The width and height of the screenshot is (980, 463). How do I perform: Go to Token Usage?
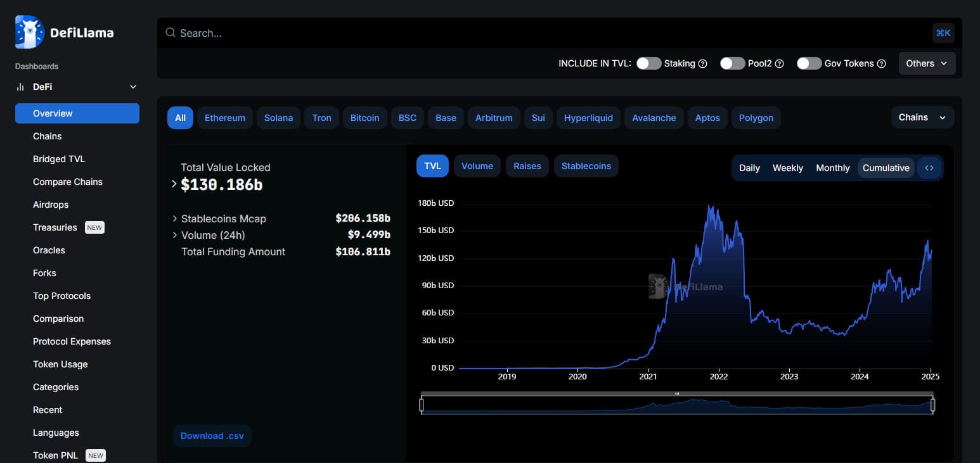[77, 364]
